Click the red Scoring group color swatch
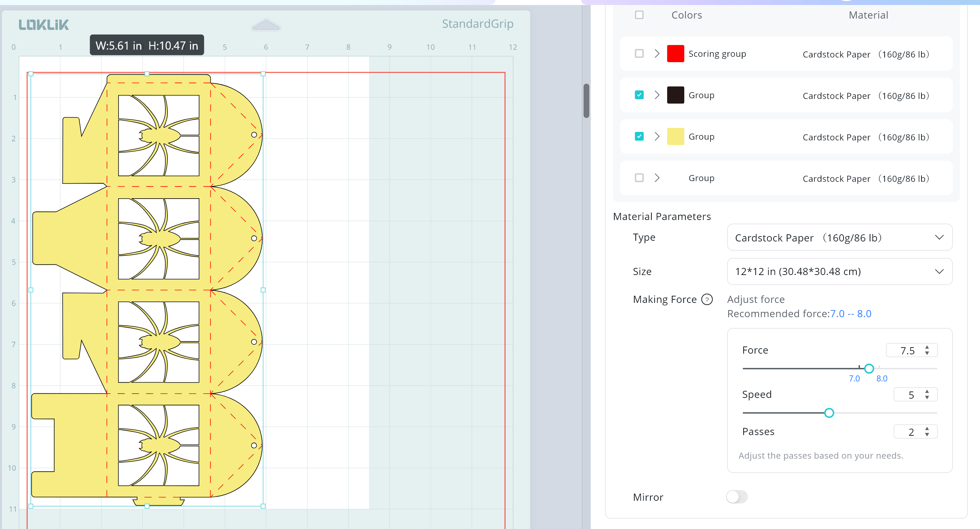This screenshot has height=529, width=980. pos(675,54)
